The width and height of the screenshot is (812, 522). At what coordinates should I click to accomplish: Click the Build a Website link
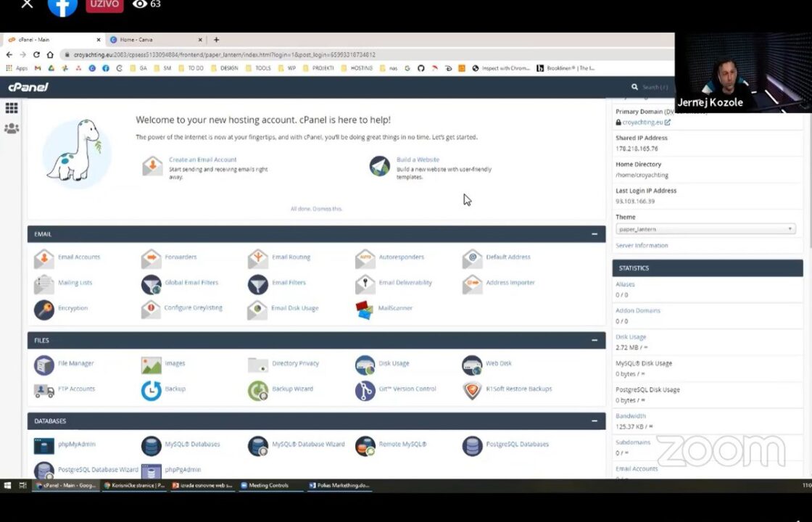pyautogui.click(x=418, y=159)
